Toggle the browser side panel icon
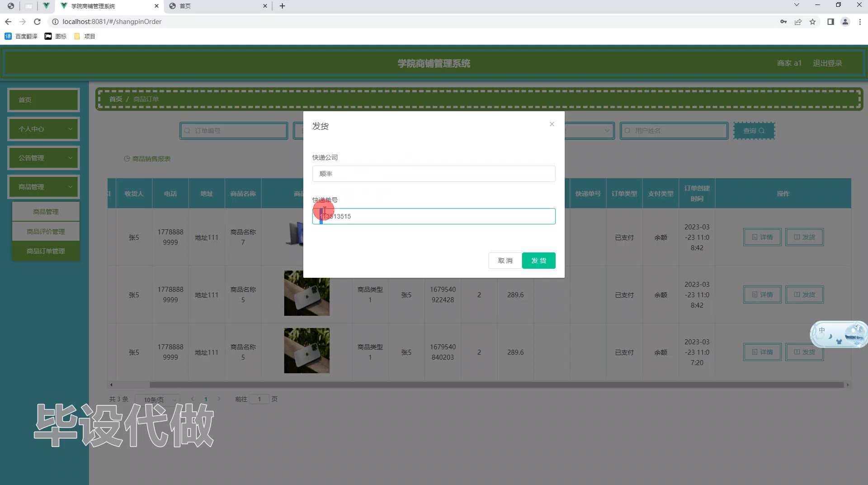Screen dimensions: 868x485 (x=830, y=22)
